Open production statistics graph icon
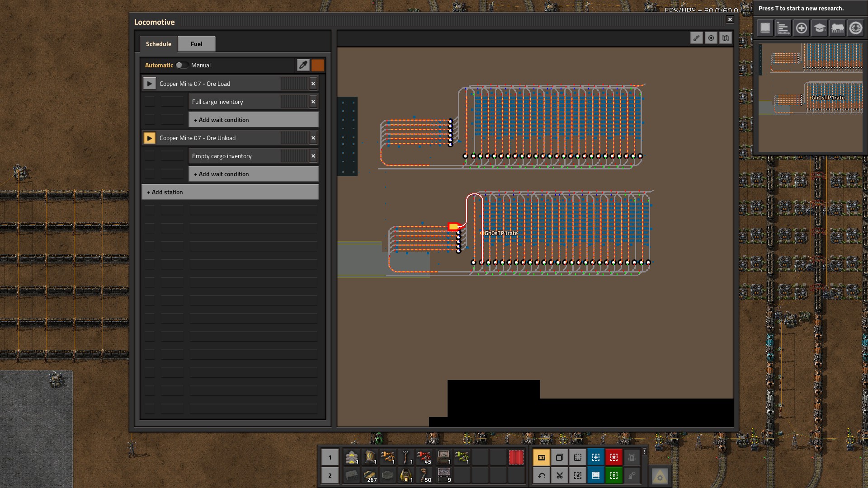 click(783, 28)
